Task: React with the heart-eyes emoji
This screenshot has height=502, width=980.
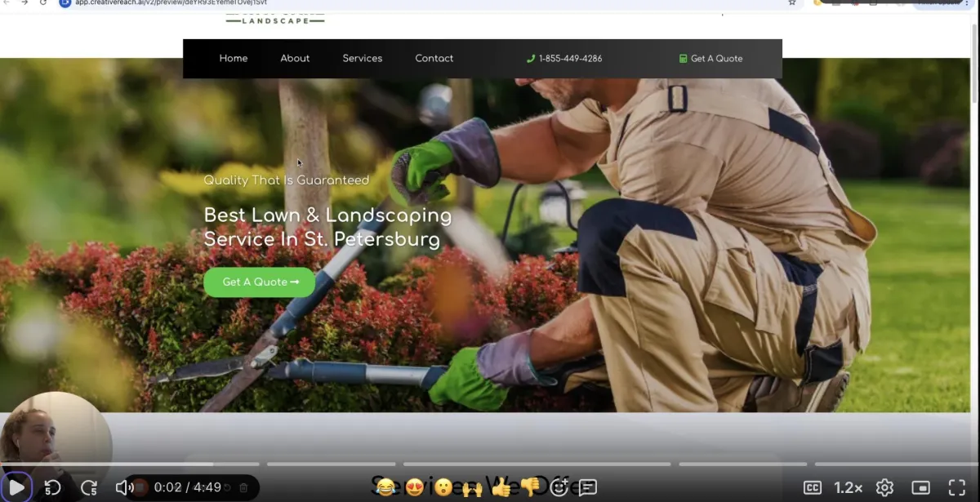Action: [x=415, y=488]
